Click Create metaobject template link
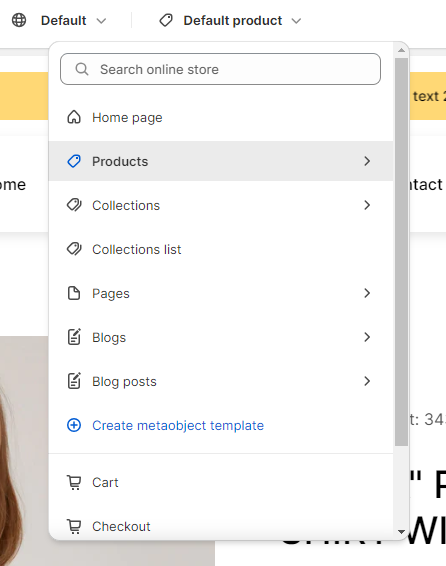Image resolution: width=446 pixels, height=566 pixels. click(178, 426)
